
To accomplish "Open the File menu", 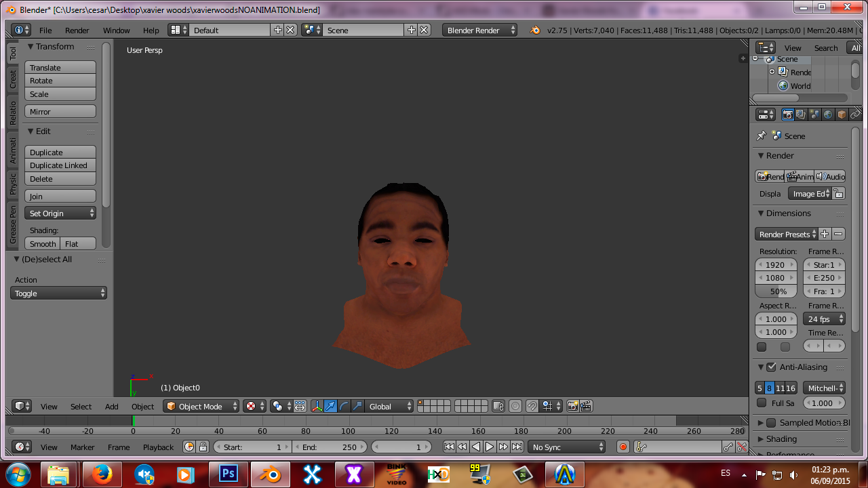I will point(45,30).
